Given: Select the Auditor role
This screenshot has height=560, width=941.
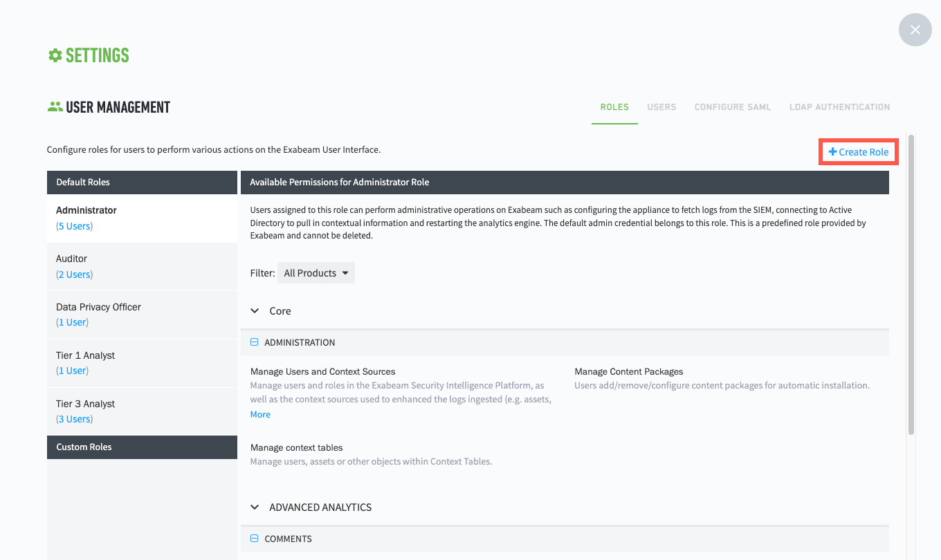Looking at the screenshot, I should point(142,266).
